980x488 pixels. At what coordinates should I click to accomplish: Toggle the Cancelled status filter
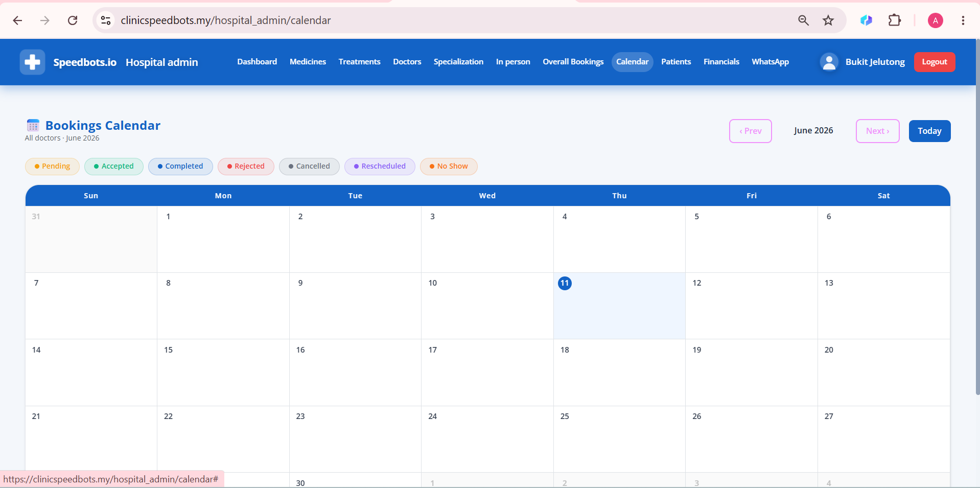309,166
